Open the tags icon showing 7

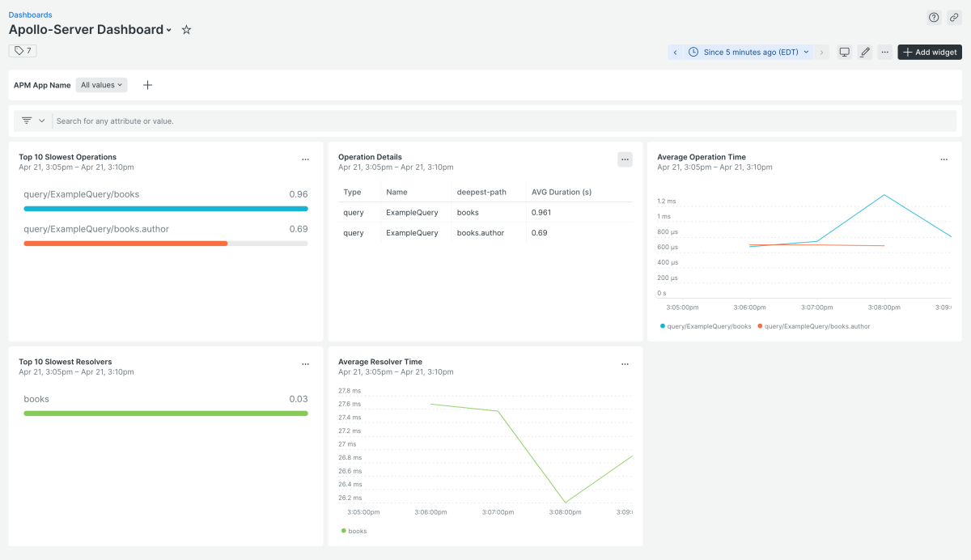23,51
